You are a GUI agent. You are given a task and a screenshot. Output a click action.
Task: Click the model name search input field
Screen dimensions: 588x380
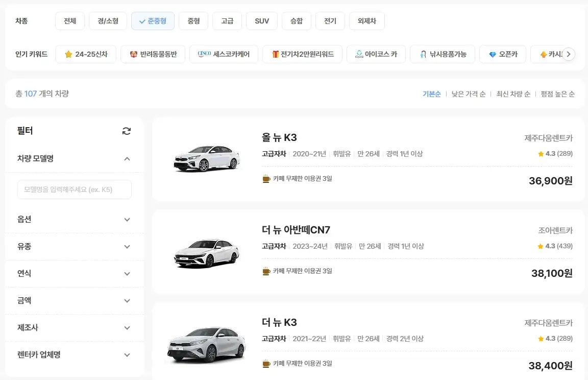(75, 189)
